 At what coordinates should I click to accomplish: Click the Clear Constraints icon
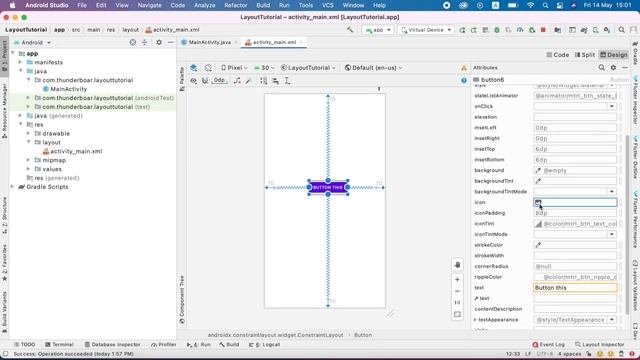[237, 81]
